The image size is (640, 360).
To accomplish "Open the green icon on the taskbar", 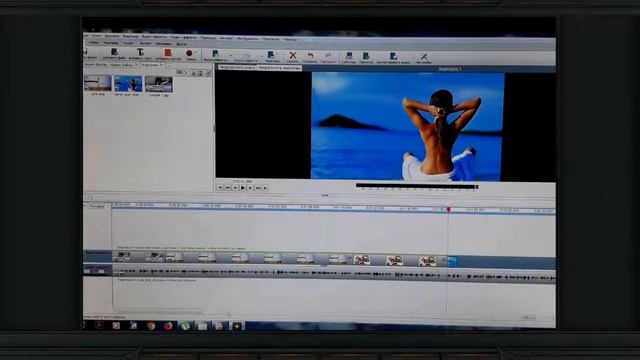I will click(186, 326).
